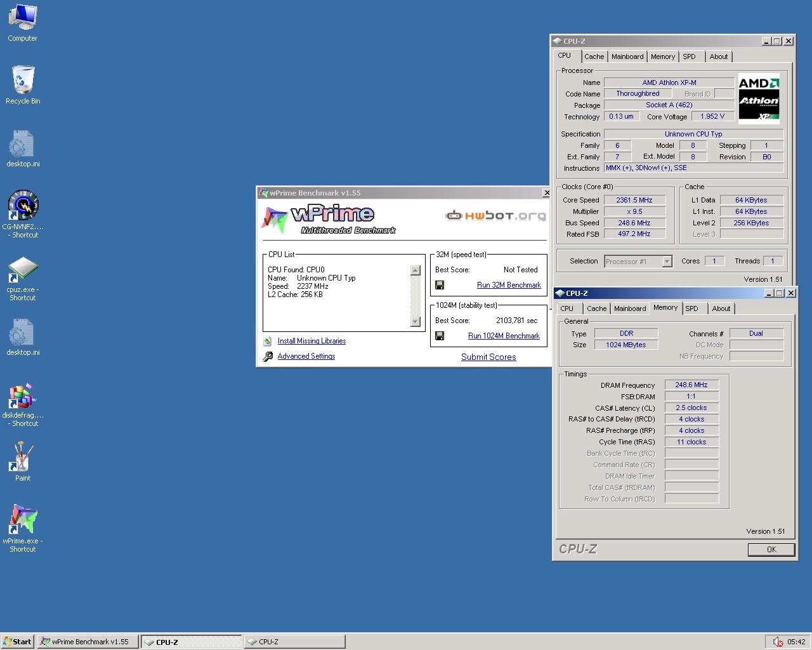Click the CPU List scrollbar up arrow

416,270
